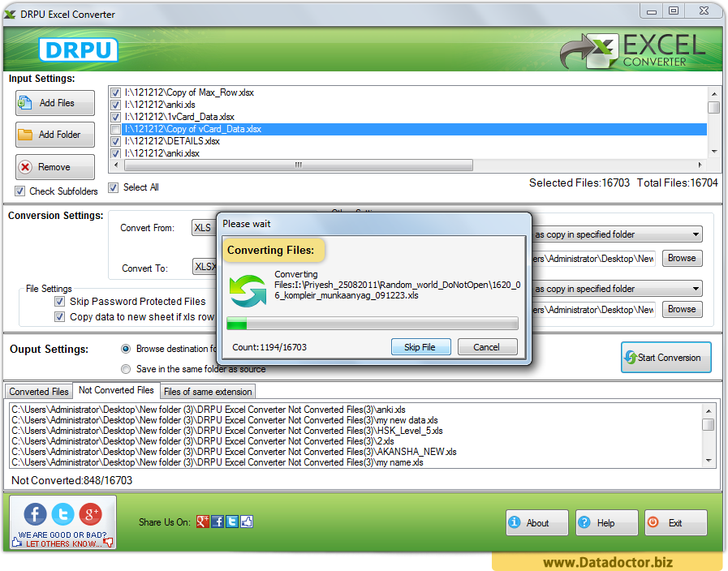Click the Excel Converter logo icon
The image size is (728, 571).
tap(590, 50)
